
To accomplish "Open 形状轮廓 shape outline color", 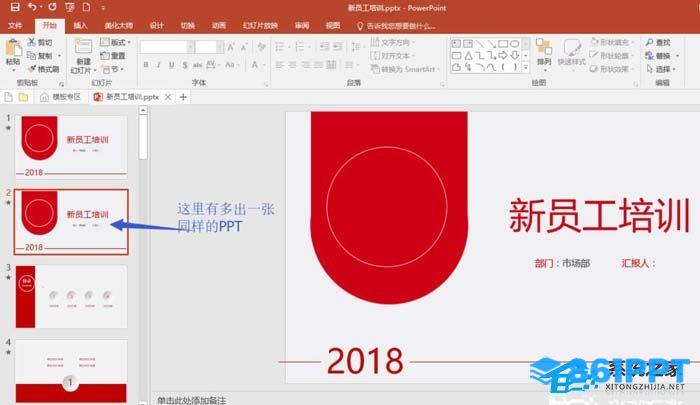I will (612, 55).
